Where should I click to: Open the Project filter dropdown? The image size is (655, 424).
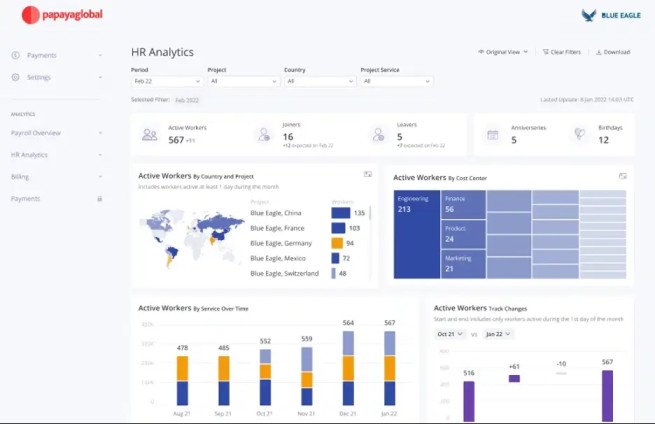click(244, 81)
